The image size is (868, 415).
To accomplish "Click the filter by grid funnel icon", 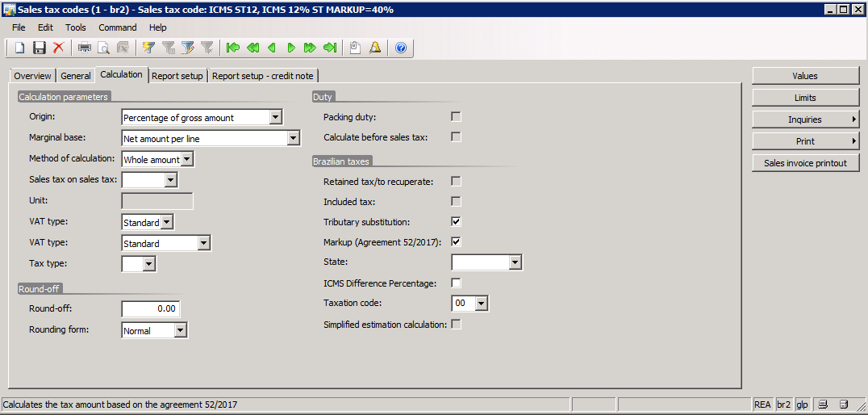I will coord(168,48).
